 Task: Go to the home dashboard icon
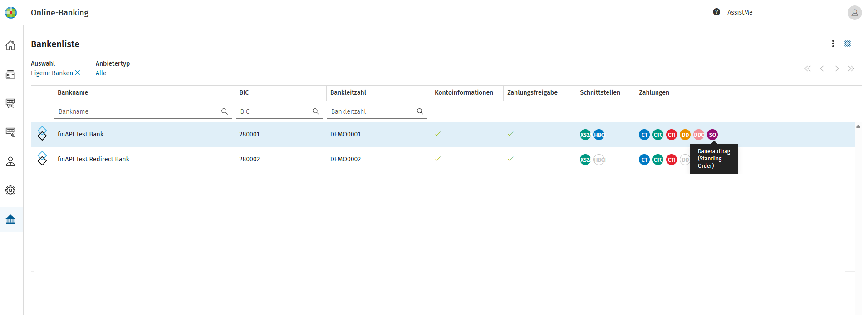10,45
